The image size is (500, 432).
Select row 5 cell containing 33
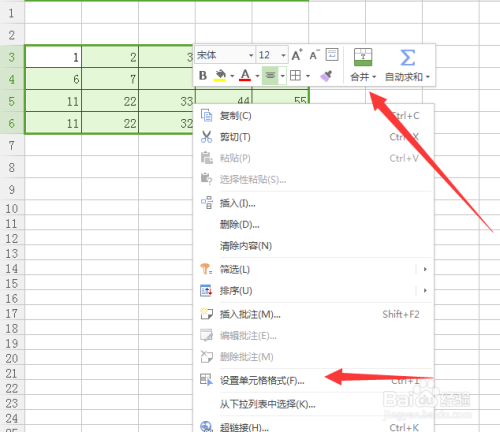pos(167,101)
